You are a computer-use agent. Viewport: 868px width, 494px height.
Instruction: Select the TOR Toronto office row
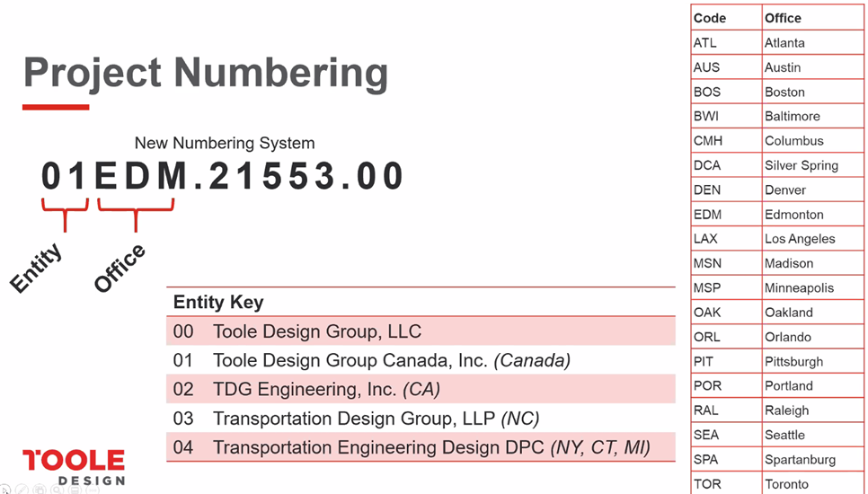[778, 483]
